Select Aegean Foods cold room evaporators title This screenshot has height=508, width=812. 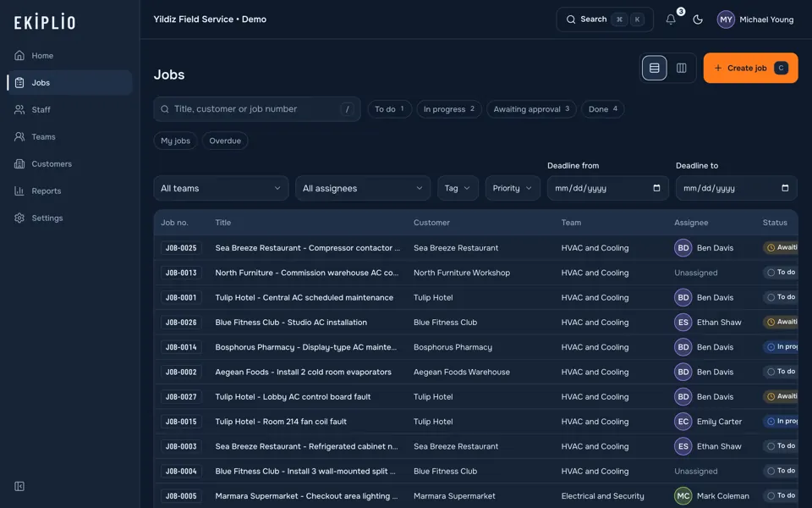tap(304, 373)
